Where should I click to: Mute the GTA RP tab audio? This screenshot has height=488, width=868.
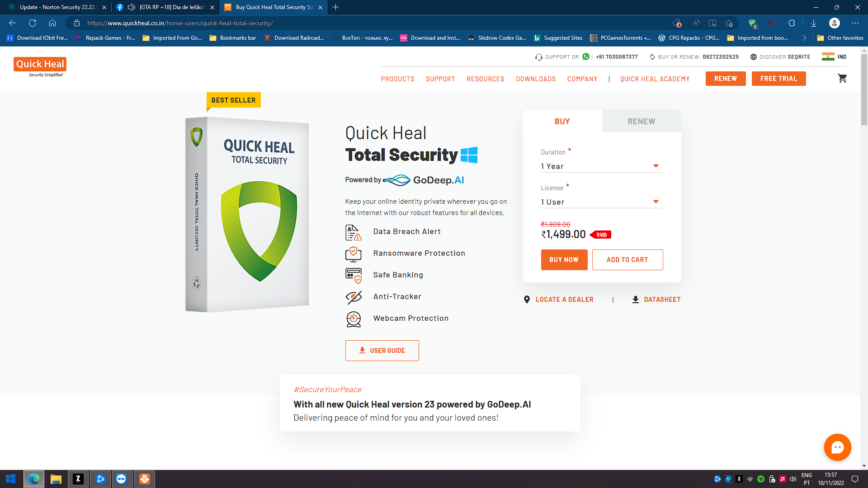coord(131,7)
